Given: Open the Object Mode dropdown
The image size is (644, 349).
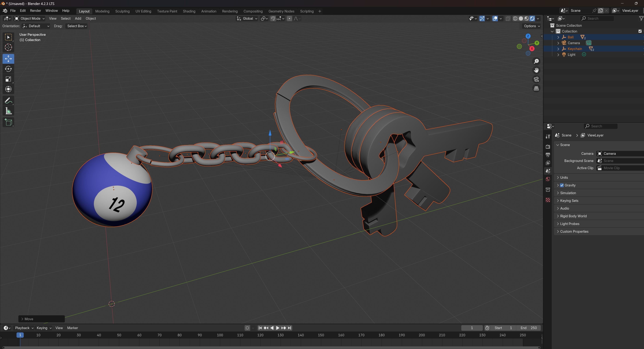Looking at the screenshot, I should coord(29,18).
